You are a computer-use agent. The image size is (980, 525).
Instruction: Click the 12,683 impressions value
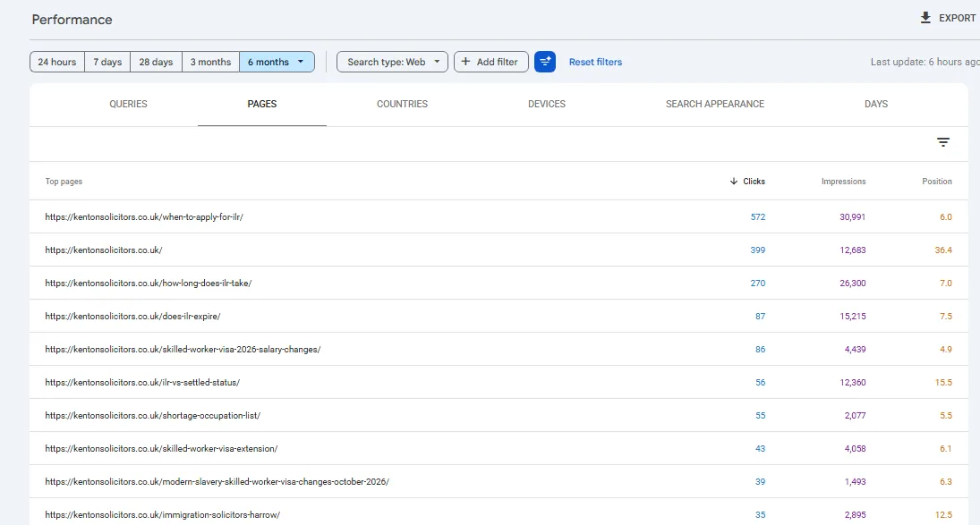click(x=853, y=250)
